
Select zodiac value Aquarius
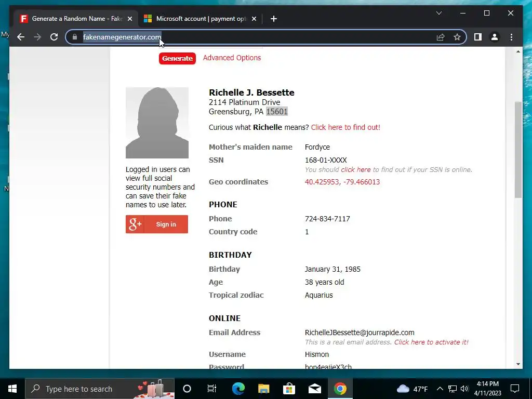coord(318,295)
